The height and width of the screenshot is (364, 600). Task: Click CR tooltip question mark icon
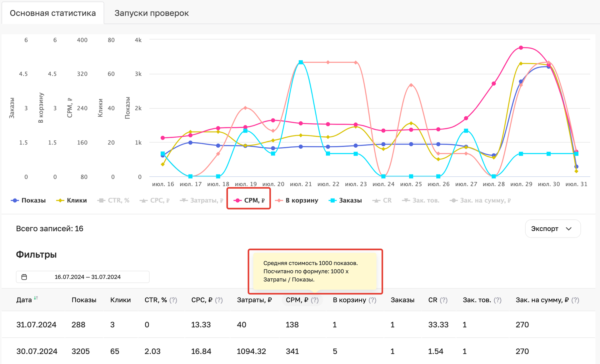pos(446,301)
